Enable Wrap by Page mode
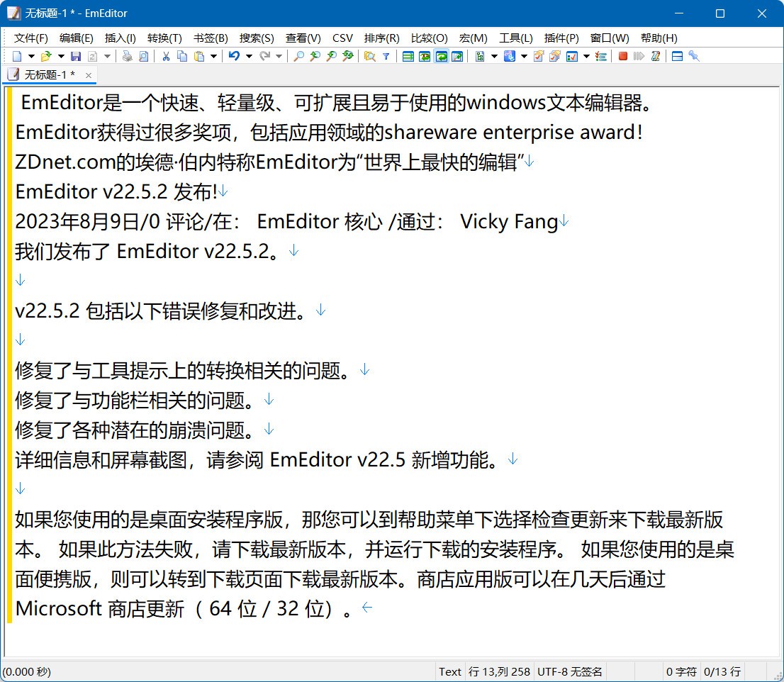This screenshot has height=682, width=784. click(457, 56)
